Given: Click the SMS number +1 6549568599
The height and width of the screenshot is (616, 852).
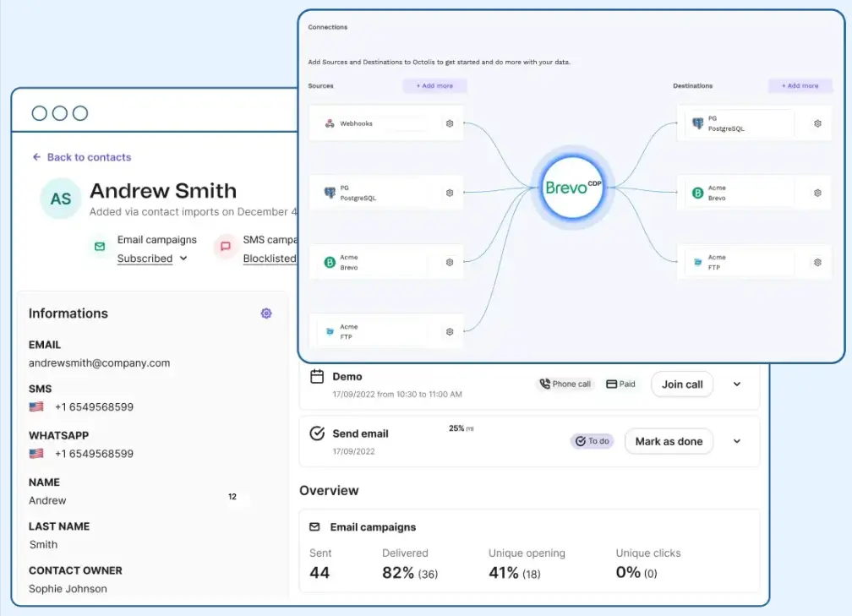Looking at the screenshot, I should pyautogui.click(x=94, y=407).
